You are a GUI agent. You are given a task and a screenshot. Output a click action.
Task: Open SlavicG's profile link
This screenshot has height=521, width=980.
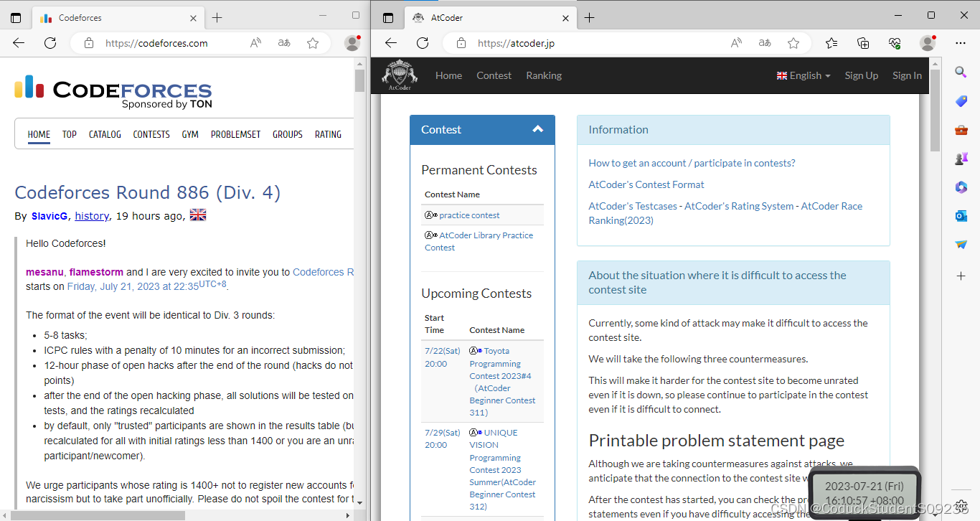[x=50, y=216]
